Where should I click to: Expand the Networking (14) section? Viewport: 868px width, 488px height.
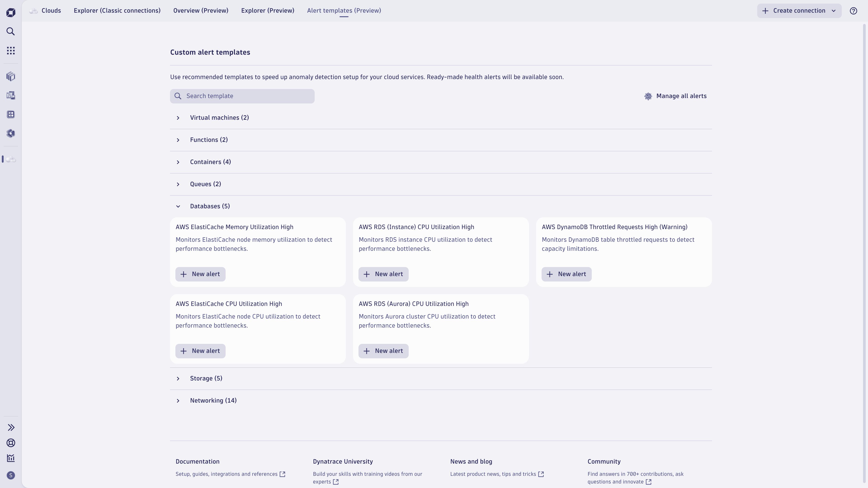(441, 400)
